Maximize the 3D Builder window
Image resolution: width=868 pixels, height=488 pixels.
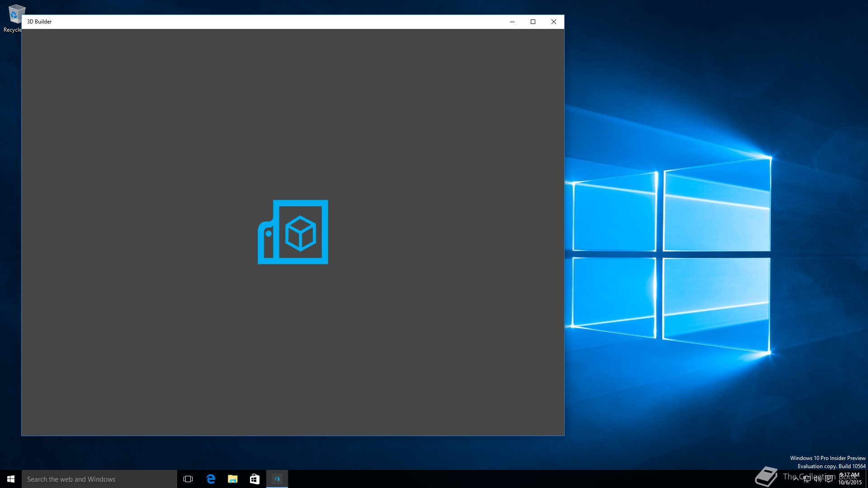tap(533, 22)
